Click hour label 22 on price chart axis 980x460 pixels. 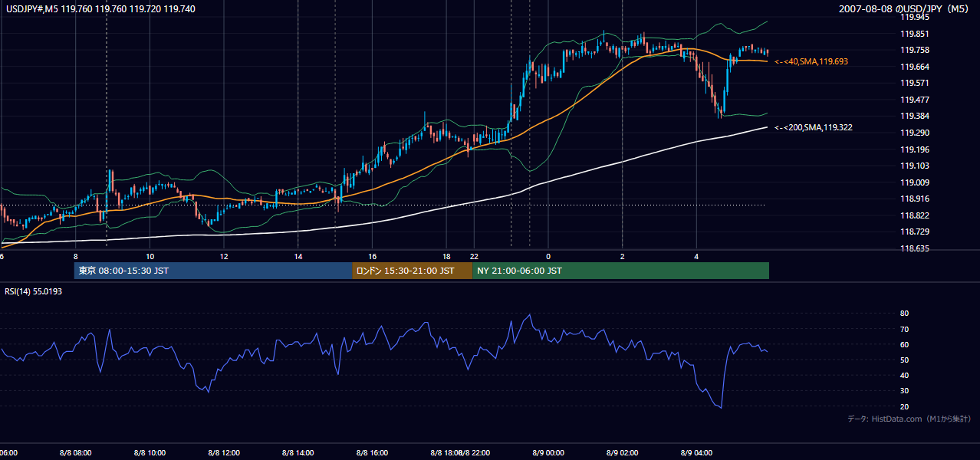[474, 256]
